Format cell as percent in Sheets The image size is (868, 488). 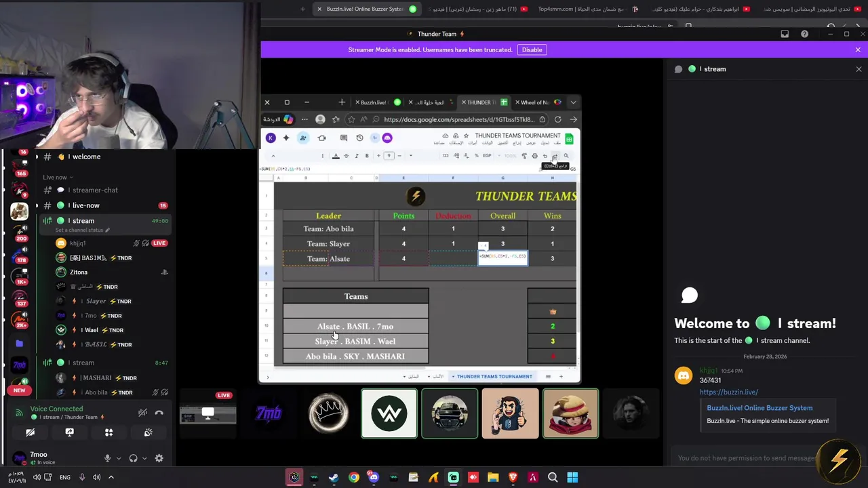(477, 156)
